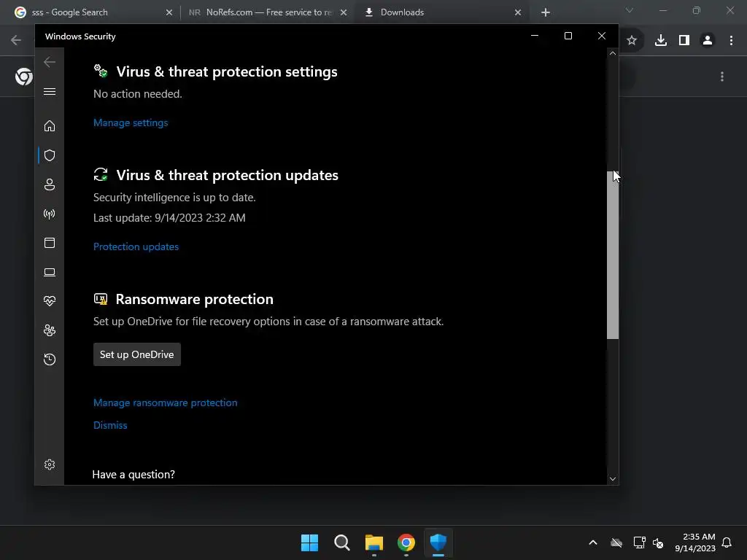Close the sss - Google Search tab
Screen dimensions: 747x560
point(169,12)
